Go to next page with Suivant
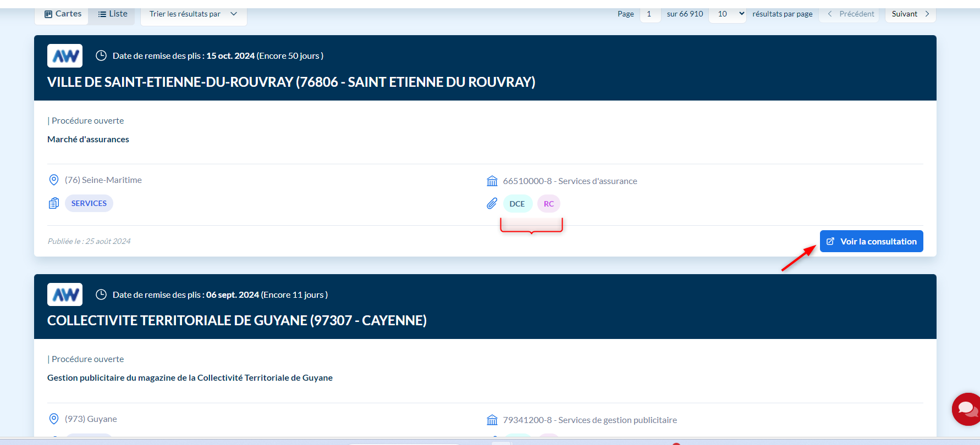Image resolution: width=980 pixels, height=445 pixels. coord(910,14)
